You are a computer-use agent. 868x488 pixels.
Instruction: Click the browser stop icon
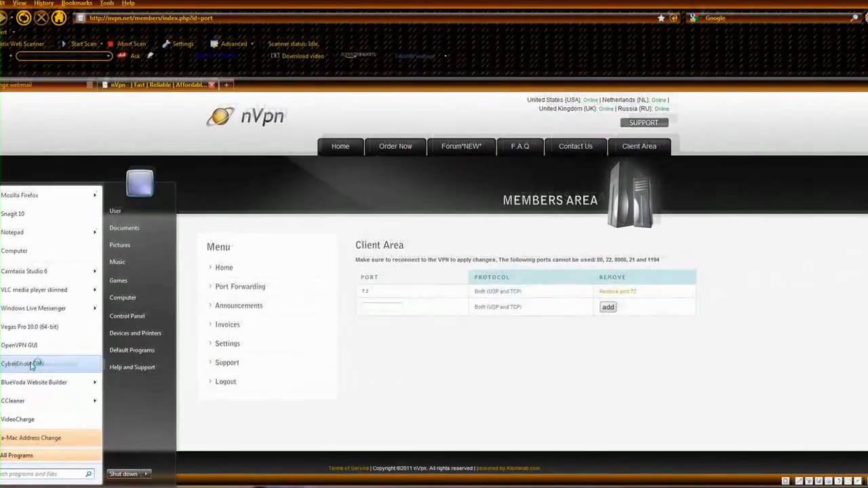[41, 18]
